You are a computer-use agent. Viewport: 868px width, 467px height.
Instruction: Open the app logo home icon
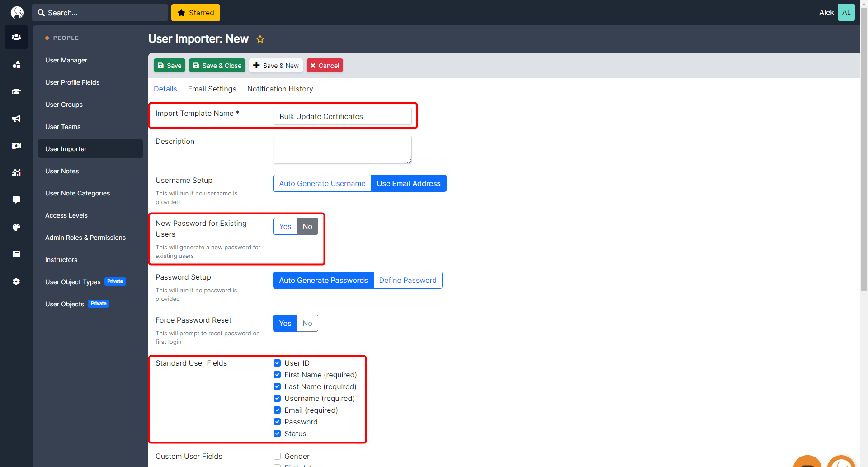(x=17, y=12)
